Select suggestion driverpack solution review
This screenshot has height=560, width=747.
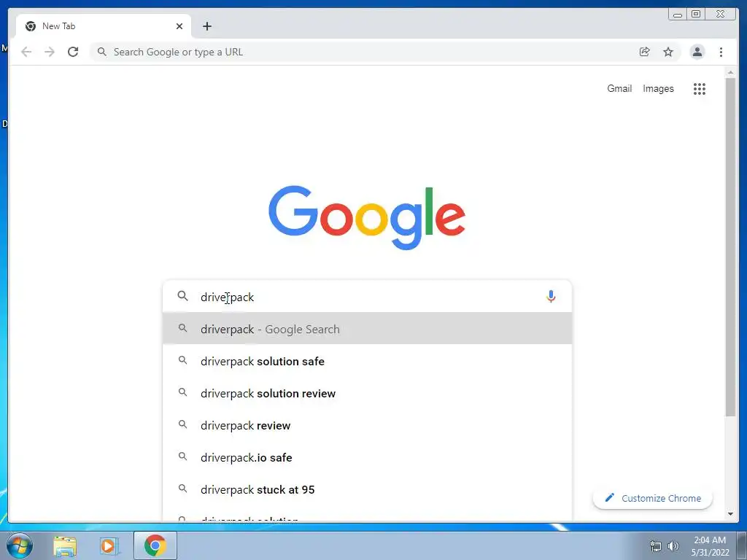pos(367,393)
